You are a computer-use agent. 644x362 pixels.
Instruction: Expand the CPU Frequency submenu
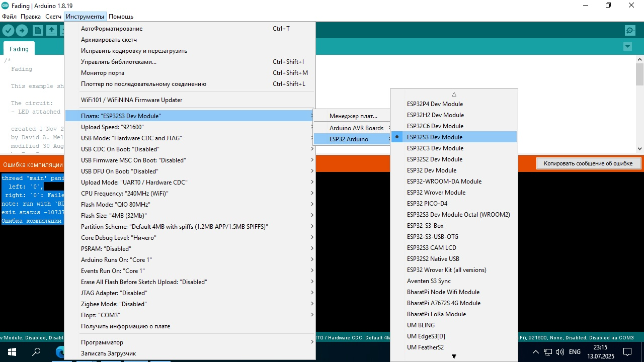pyautogui.click(x=190, y=194)
